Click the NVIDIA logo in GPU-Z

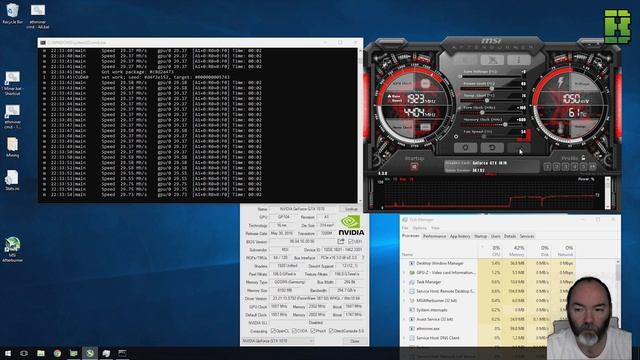click(x=351, y=225)
